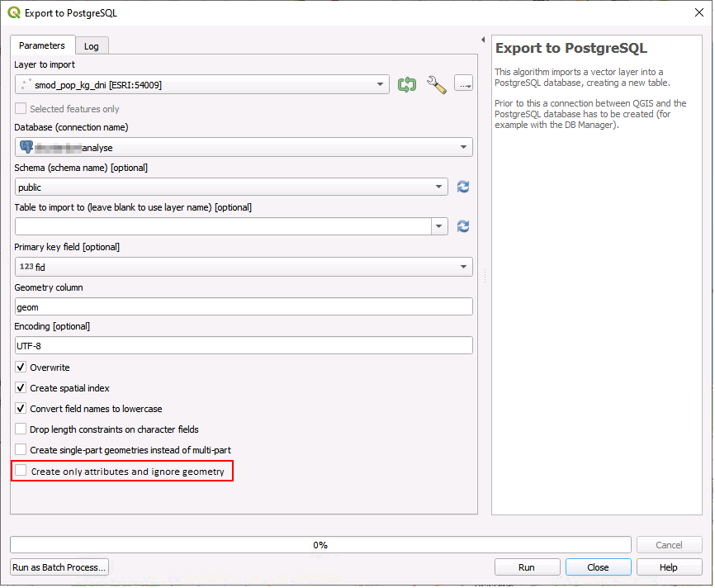The width and height of the screenshot is (715, 588).
Task: Refresh the schema list
Action: click(462, 187)
